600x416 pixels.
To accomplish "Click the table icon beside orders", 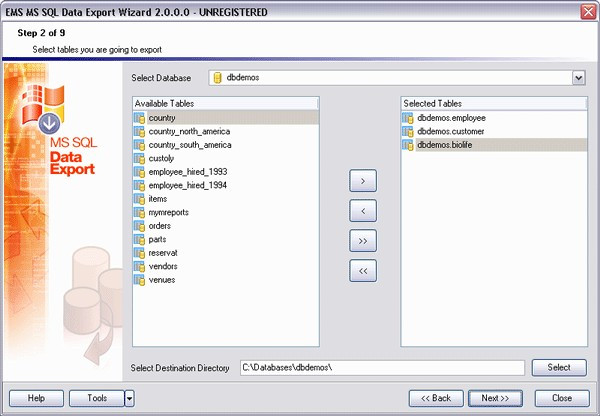I will click(140, 226).
